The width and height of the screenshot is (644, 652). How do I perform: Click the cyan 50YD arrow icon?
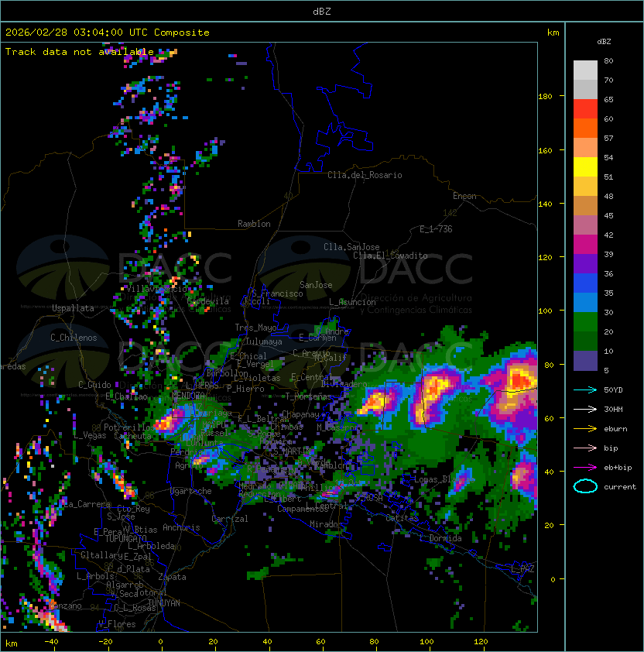coord(585,389)
